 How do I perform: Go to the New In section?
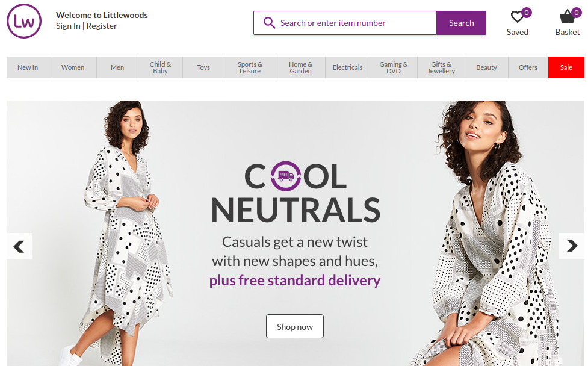pos(28,67)
